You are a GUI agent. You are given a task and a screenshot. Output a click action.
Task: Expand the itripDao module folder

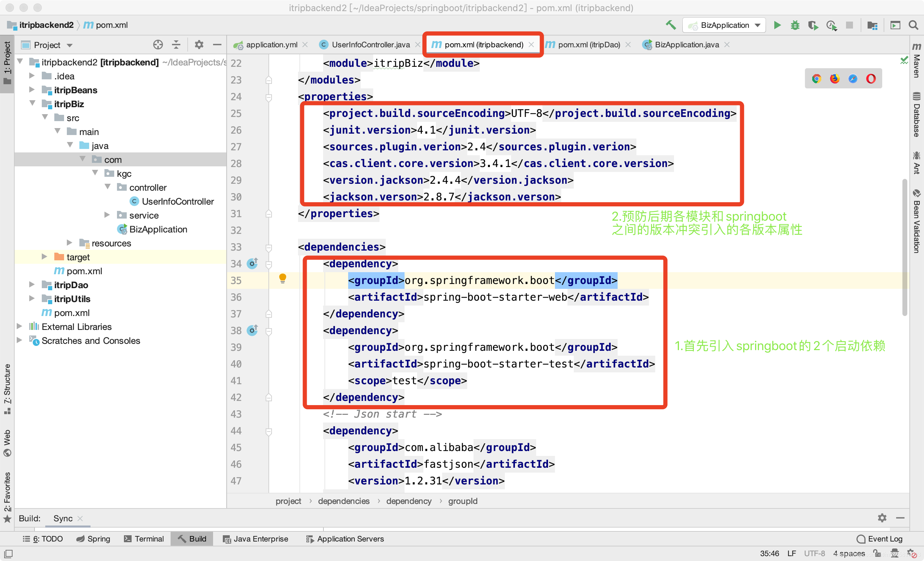pos(32,285)
